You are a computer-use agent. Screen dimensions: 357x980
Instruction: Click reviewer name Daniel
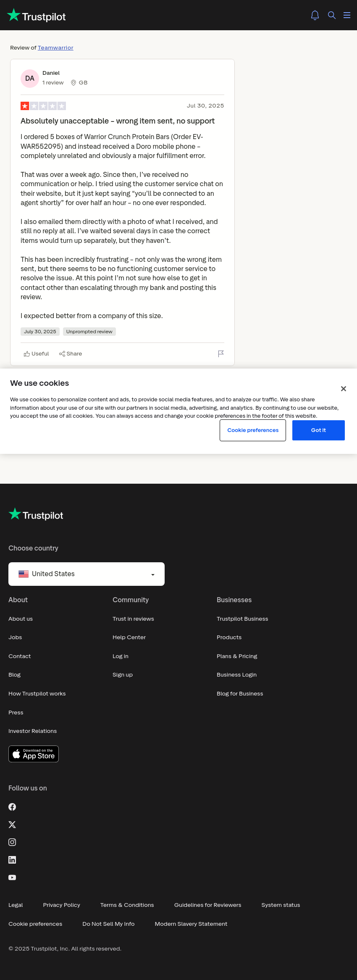point(51,73)
